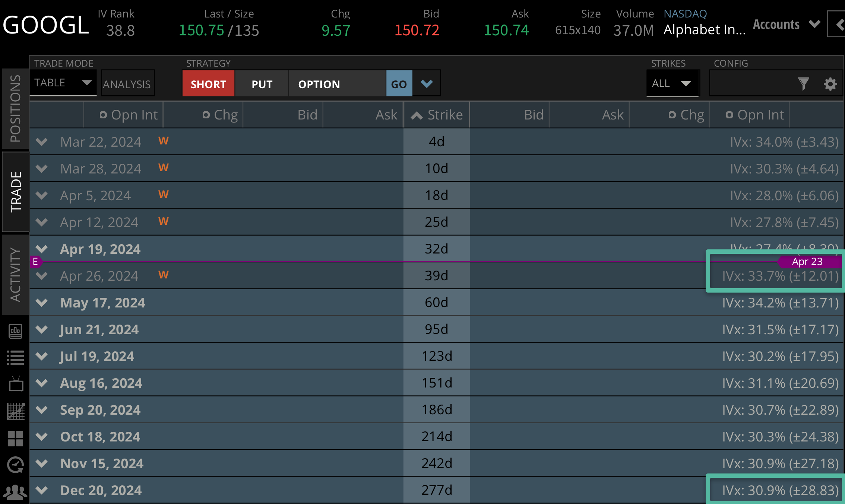Screen dimensions: 845x504
Task: Toggle the PUT option type button
Action: (262, 84)
